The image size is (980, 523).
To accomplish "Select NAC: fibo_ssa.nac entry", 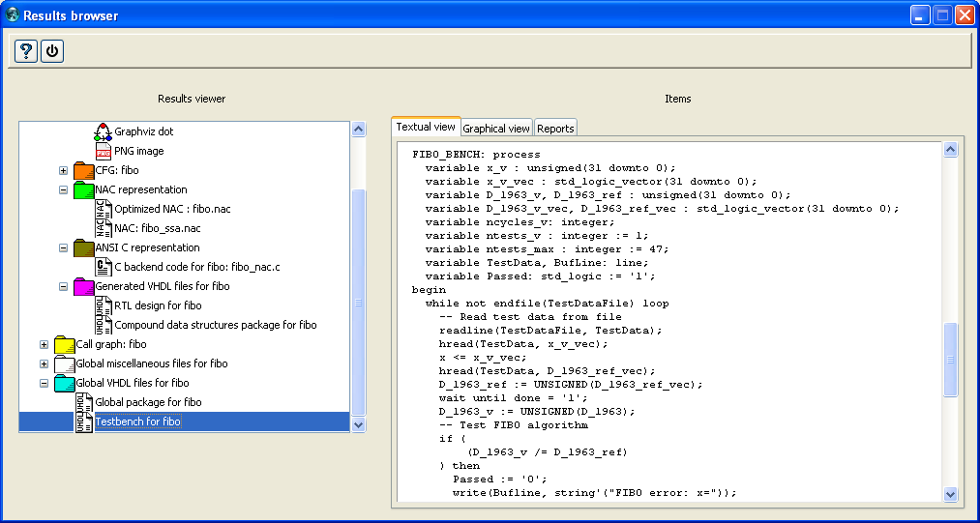I will point(158,228).
